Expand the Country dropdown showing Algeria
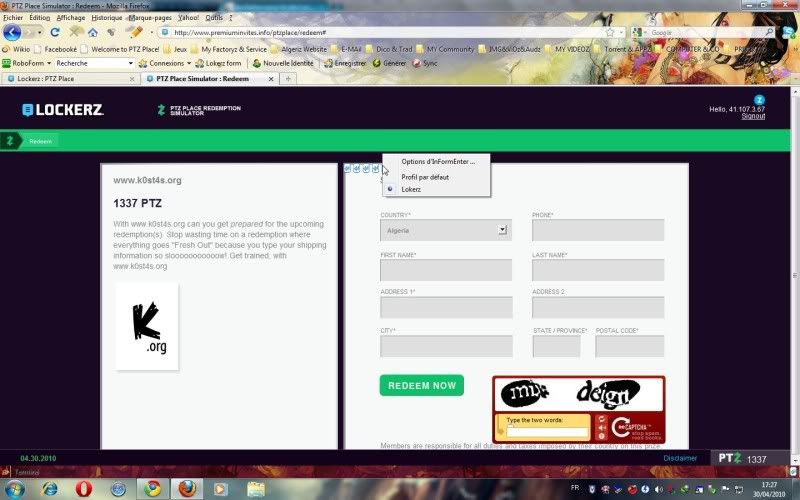The image size is (800, 500). 503,230
